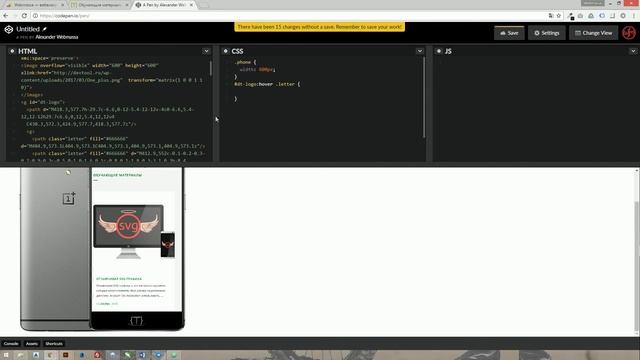Image resolution: width=640 pixels, height=360 pixels.
Task: Click the translate page icon
Action: click(x=551, y=16)
